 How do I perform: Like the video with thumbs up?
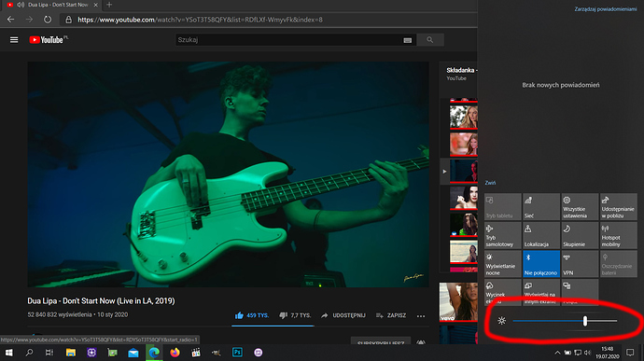[251, 315]
